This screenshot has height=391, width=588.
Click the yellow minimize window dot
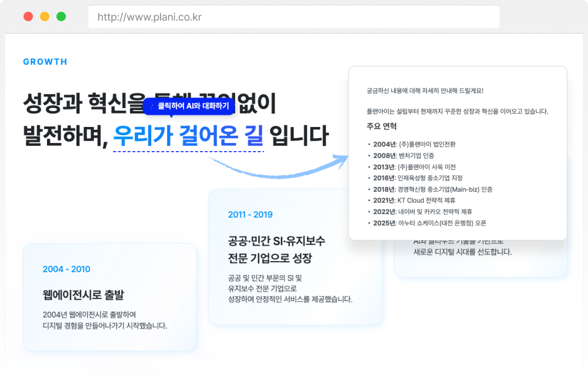point(45,16)
